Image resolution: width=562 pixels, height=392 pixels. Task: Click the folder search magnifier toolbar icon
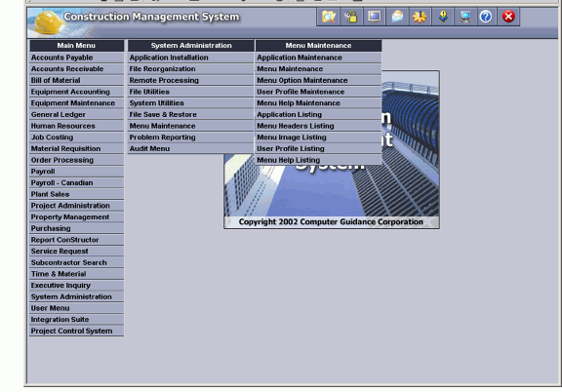[x=328, y=17]
